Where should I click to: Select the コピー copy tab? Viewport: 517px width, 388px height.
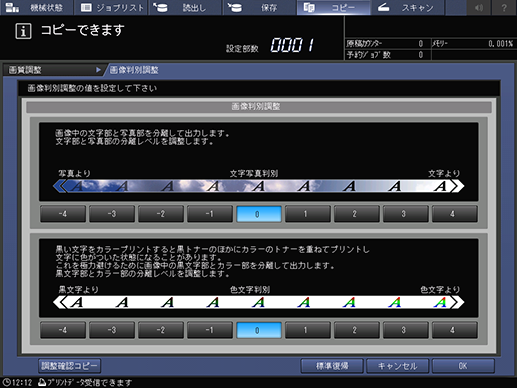[x=334, y=7]
